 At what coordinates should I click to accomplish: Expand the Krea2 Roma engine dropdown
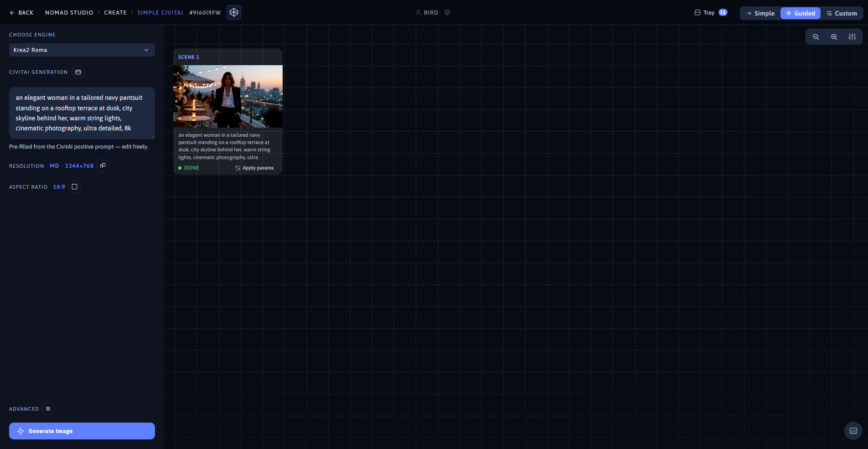[82, 50]
